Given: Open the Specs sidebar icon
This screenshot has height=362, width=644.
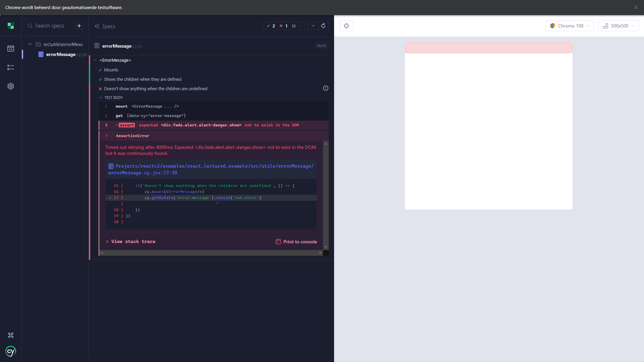Looking at the screenshot, I should [x=11, y=49].
